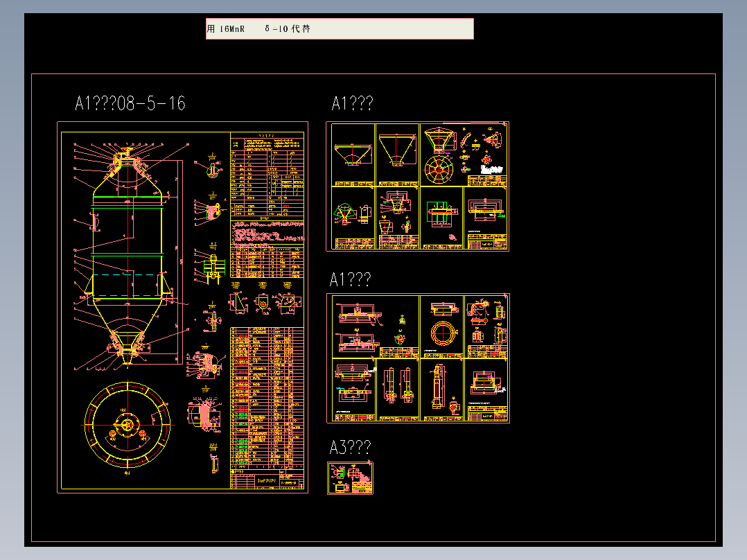
Task: Open the small A3 drawing sheet thumbnail
Action: click(x=350, y=478)
